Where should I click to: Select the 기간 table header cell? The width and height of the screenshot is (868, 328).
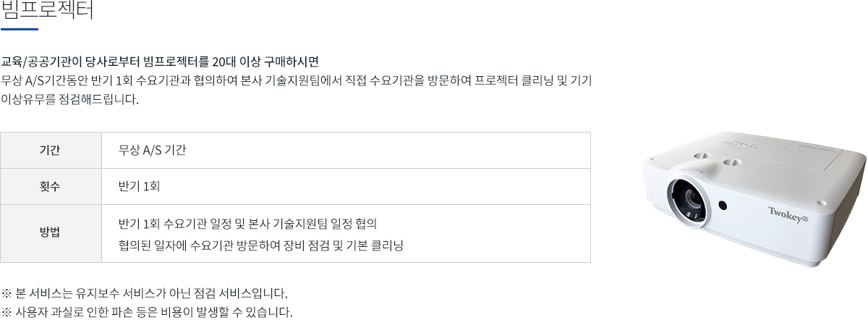point(51,150)
